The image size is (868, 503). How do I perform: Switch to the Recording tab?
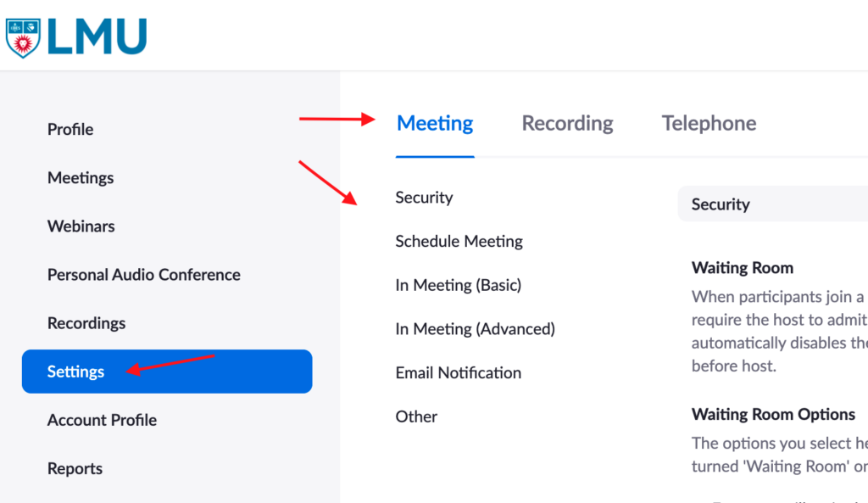566,123
